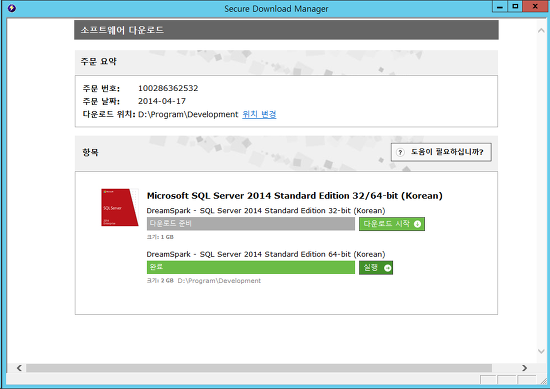This screenshot has height=389, width=550.
Task: Click the 다운로드 준비 gray progress bar
Action: pos(251,224)
